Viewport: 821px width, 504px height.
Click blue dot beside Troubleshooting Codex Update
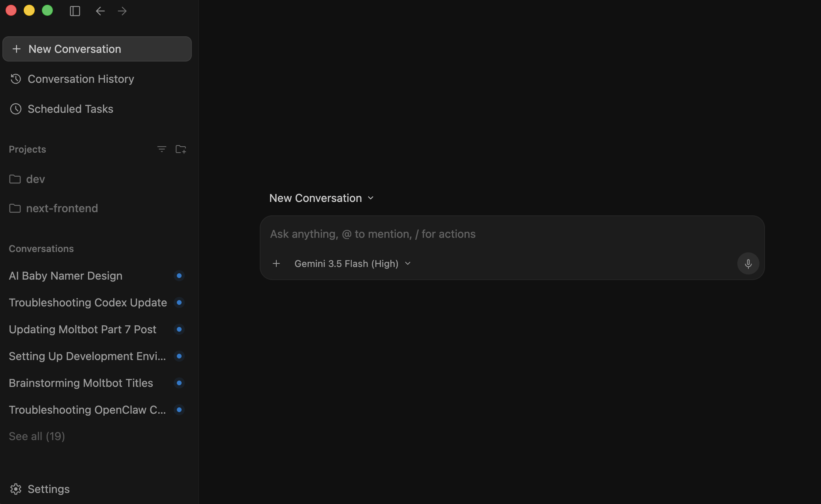179,302
